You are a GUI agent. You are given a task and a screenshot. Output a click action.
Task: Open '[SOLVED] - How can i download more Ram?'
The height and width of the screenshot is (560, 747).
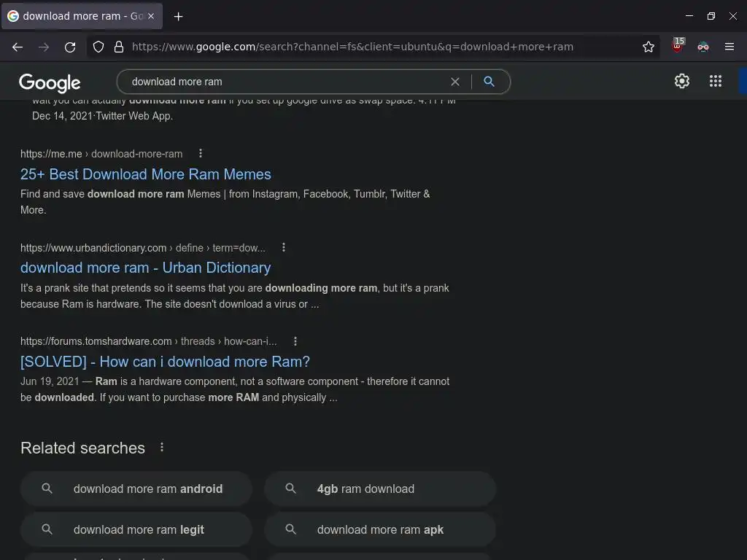point(165,362)
